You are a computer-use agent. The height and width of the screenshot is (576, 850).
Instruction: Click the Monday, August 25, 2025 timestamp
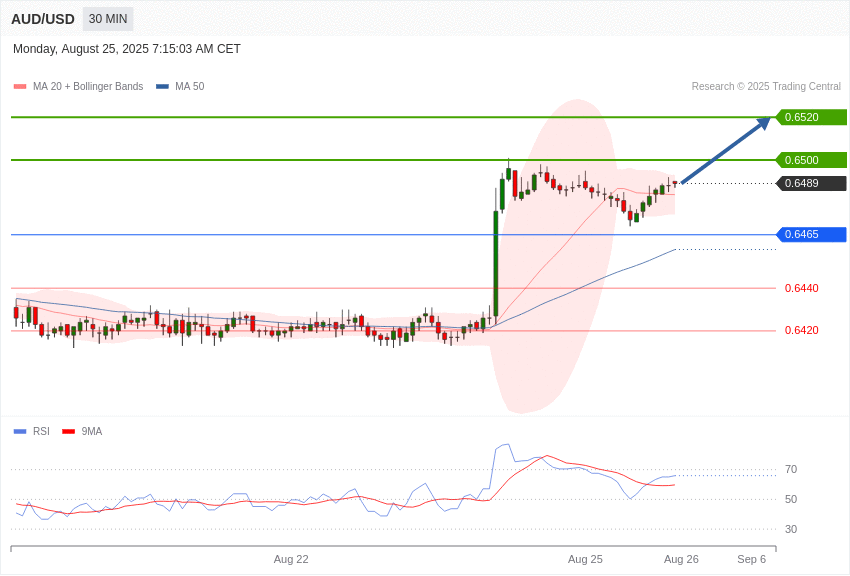click(x=126, y=49)
